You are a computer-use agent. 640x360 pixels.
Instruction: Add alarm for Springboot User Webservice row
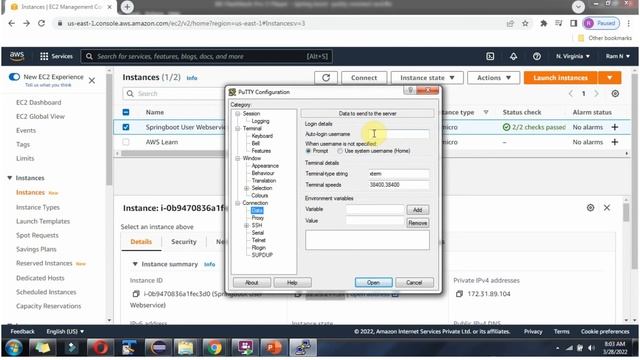615,127
